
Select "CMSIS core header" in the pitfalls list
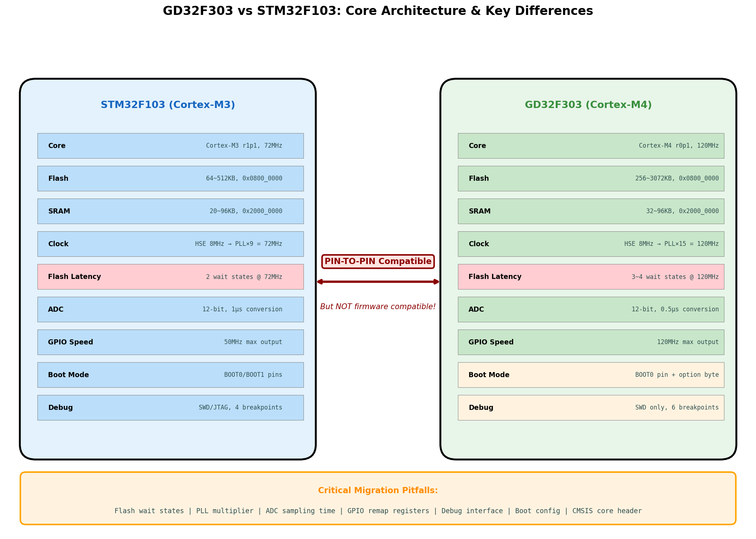click(607, 511)
